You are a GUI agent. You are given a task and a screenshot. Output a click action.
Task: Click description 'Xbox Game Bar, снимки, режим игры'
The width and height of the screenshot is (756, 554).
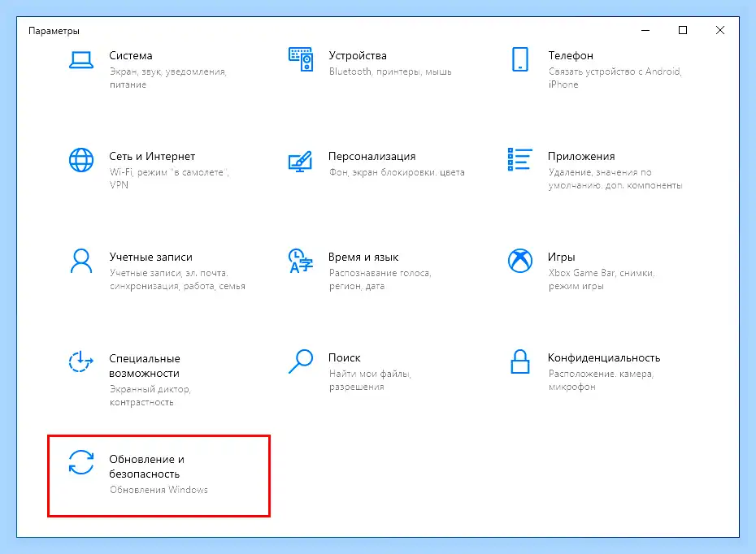(602, 279)
